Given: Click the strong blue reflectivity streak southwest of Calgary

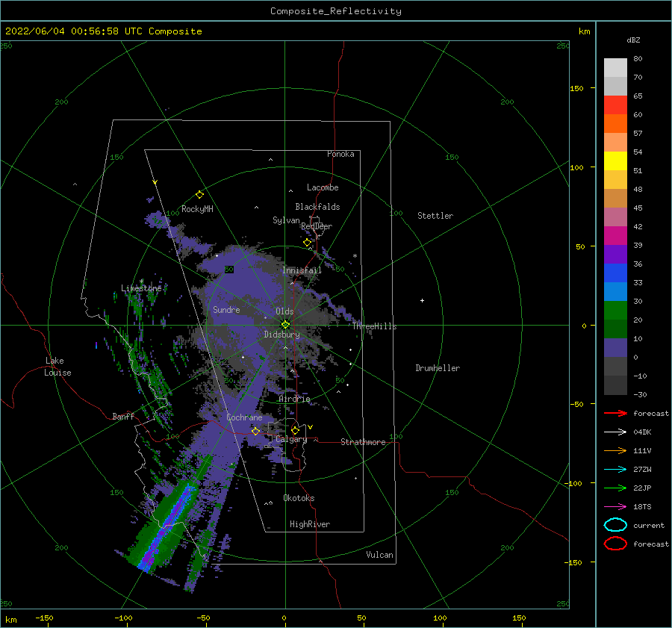Looking at the screenshot, I should 167,529.
